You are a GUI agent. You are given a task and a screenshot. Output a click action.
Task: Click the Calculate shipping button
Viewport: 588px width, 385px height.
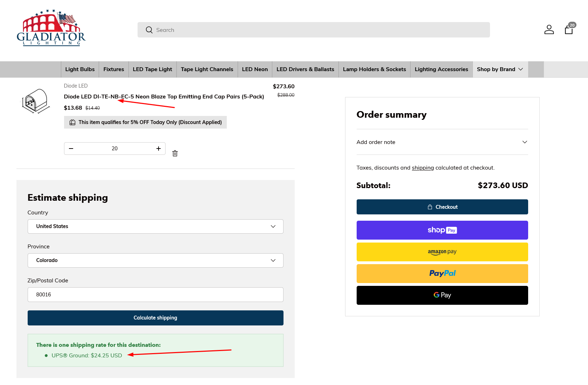click(x=155, y=318)
